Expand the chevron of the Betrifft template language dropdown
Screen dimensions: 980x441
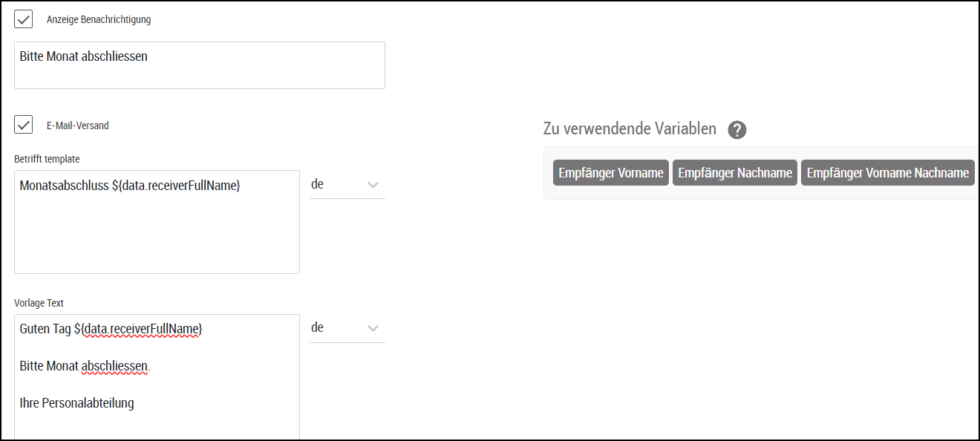(x=373, y=185)
